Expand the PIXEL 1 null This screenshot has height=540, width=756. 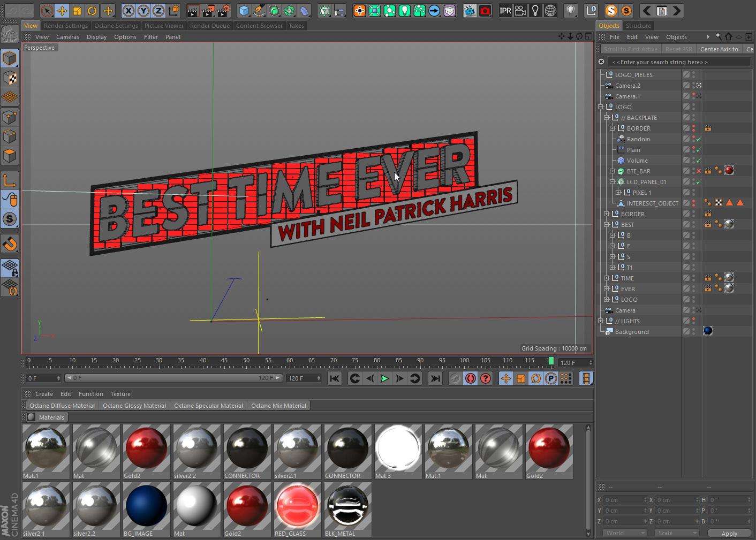click(x=618, y=193)
